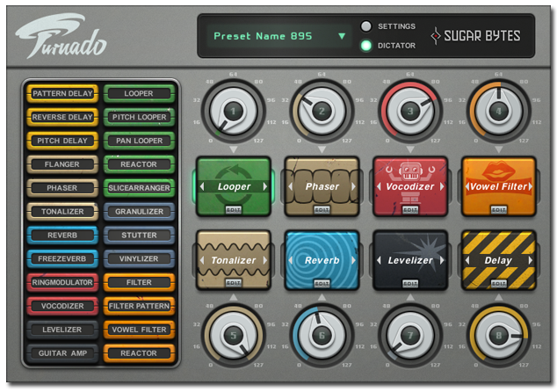Select previous effect on Tonalizer pad

pyautogui.click(x=202, y=260)
